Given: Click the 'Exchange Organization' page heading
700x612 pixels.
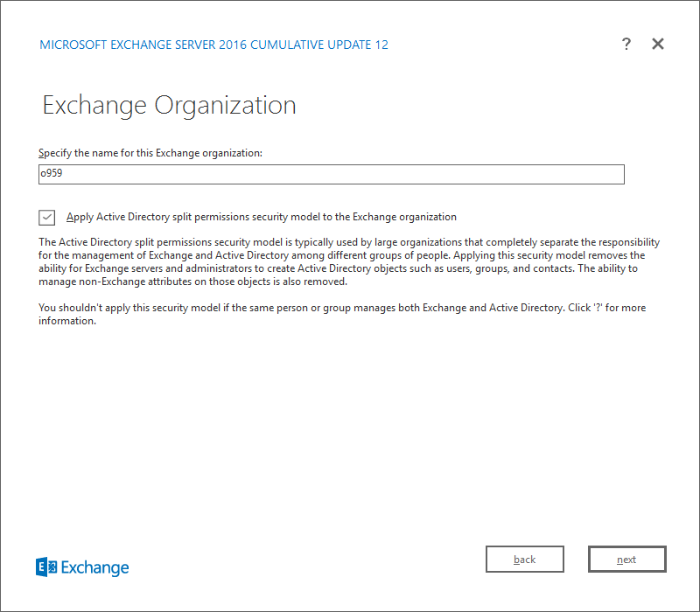Looking at the screenshot, I should pos(169,106).
